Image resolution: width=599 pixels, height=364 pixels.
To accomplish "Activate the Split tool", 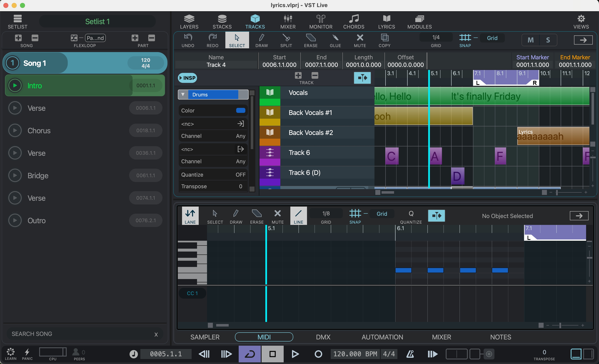I will (x=286, y=40).
